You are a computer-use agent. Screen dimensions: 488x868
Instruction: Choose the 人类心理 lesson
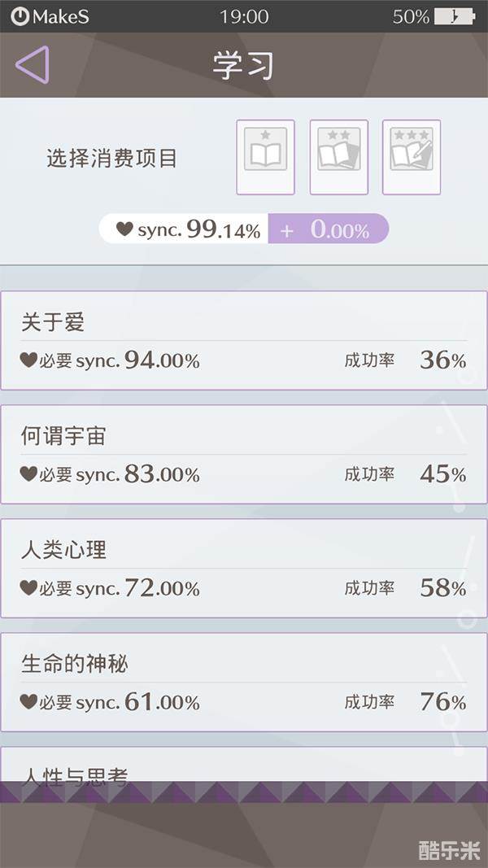244,568
